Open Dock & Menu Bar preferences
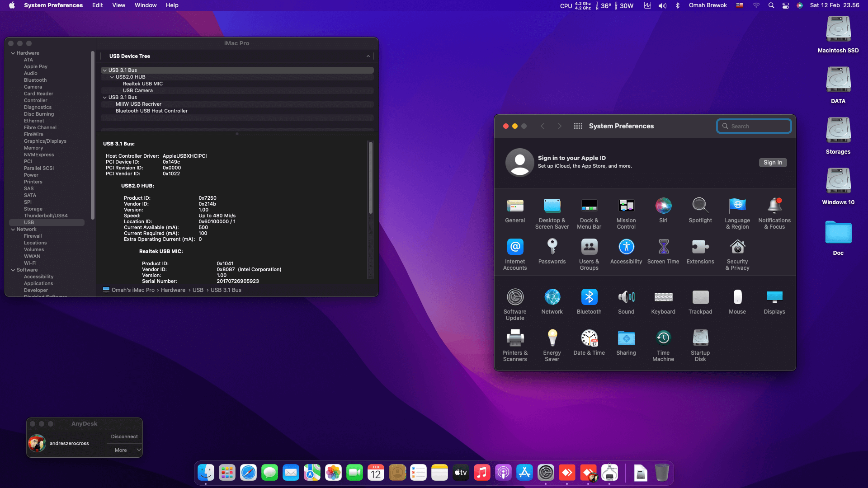This screenshot has height=488, width=868. [x=589, y=214]
